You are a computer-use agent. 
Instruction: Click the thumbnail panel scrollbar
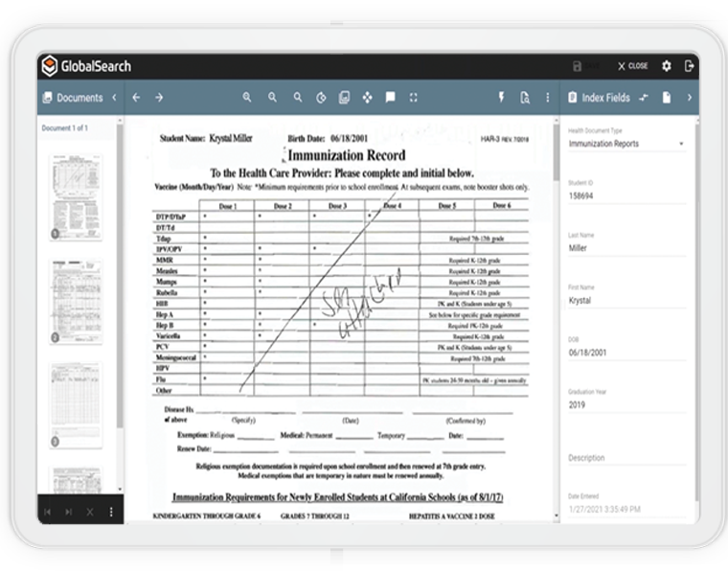point(120,276)
